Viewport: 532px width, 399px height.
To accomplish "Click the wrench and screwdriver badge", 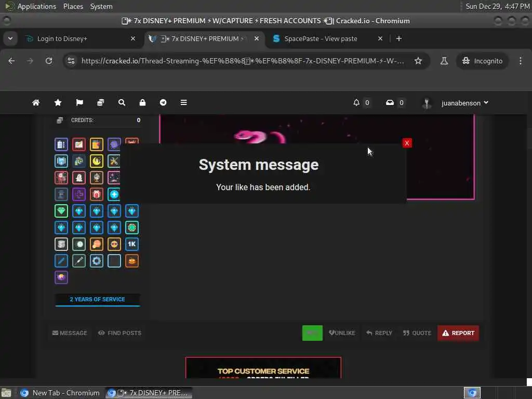I will pos(114,161).
